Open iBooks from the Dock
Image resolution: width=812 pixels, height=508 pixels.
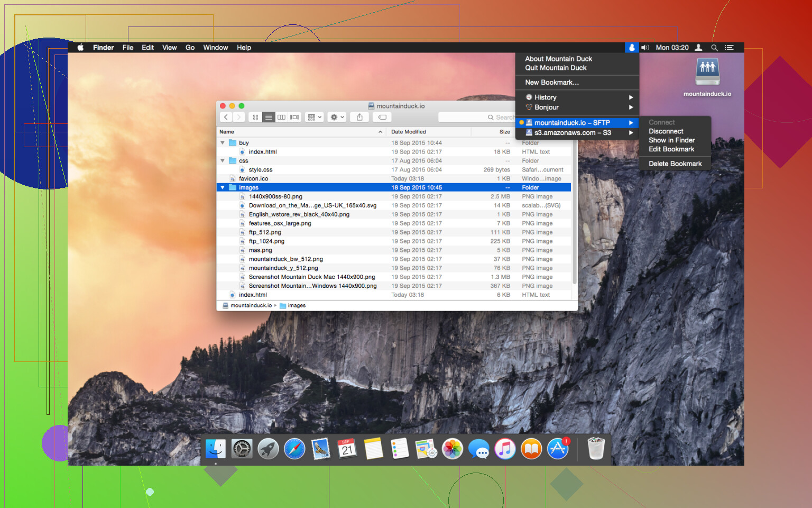[x=531, y=449]
